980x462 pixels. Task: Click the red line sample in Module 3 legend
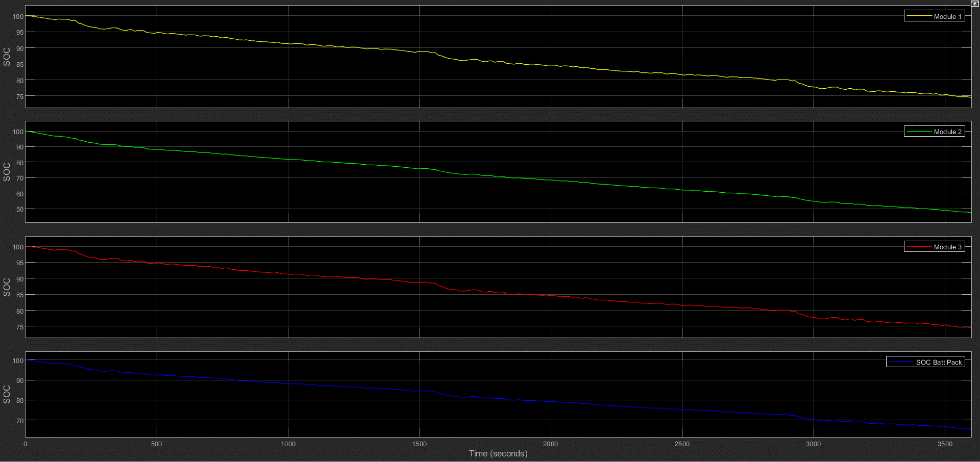(919, 247)
